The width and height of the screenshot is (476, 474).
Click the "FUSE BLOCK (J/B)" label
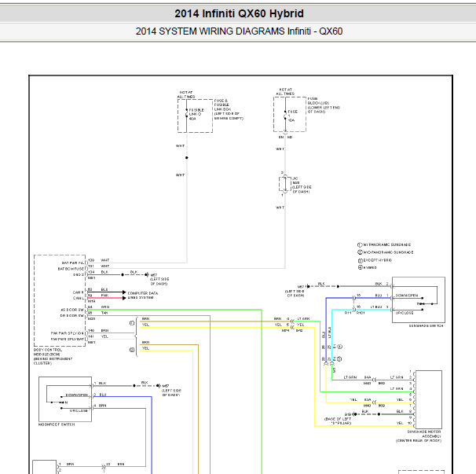[x=318, y=101]
